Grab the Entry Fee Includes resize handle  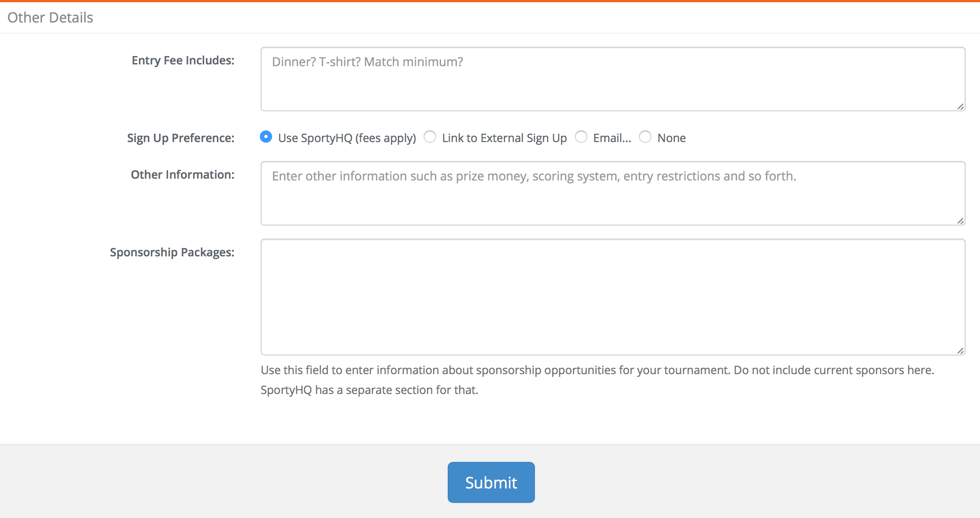click(961, 106)
